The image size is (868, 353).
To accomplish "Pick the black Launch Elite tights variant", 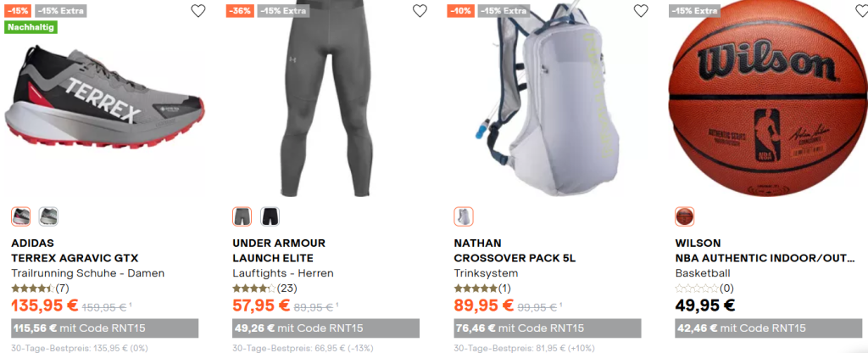I will click(x=270, y=216).
